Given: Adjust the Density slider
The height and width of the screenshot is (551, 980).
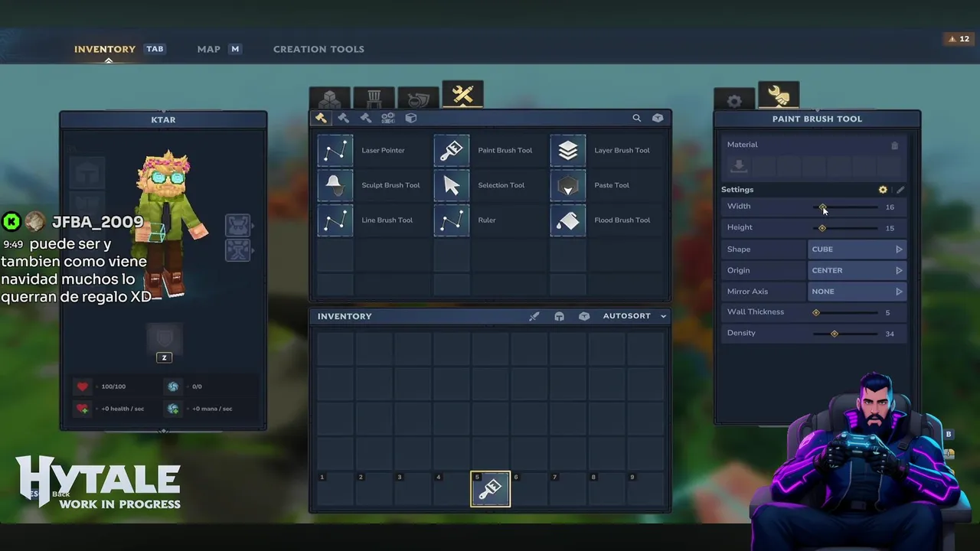Looking at the screenshot, I should [x=845, y=334].
